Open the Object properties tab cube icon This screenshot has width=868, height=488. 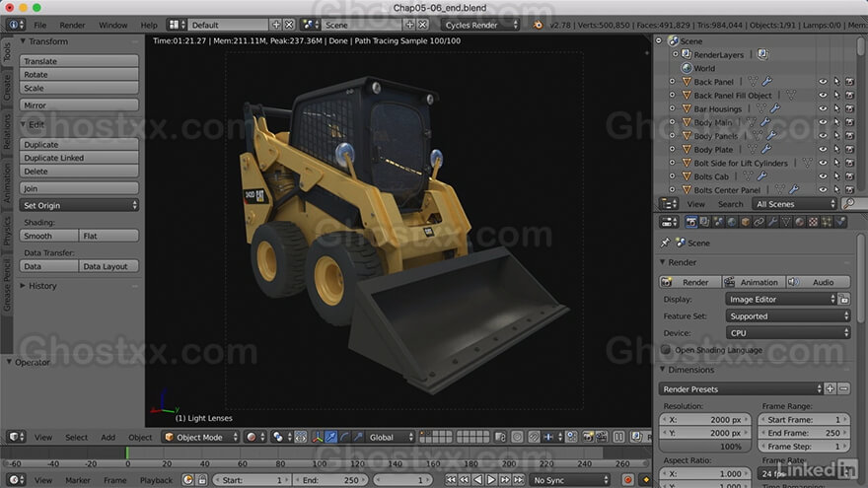746,222
